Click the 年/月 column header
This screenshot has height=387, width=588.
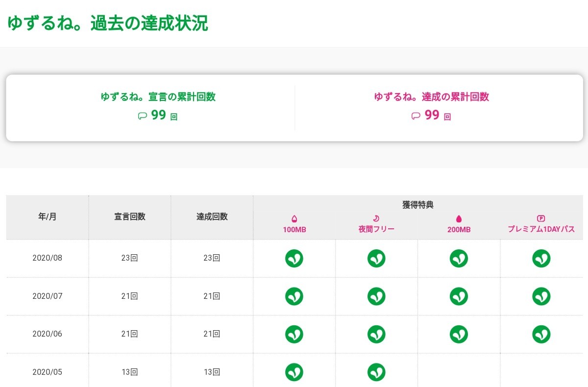tap(48, 217)
